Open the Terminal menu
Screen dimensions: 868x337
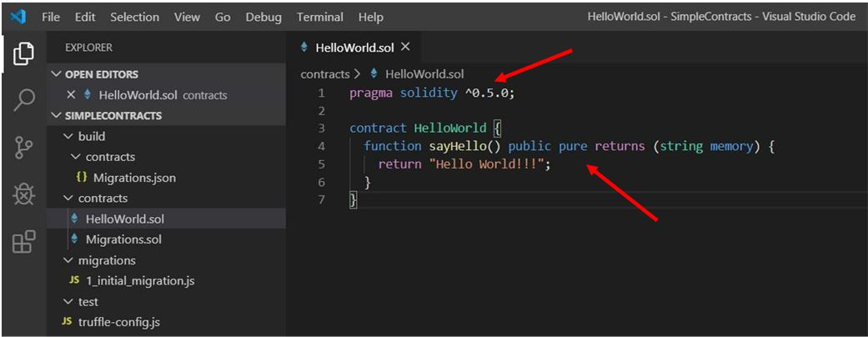pyautogui.click(x=319, y=17)
